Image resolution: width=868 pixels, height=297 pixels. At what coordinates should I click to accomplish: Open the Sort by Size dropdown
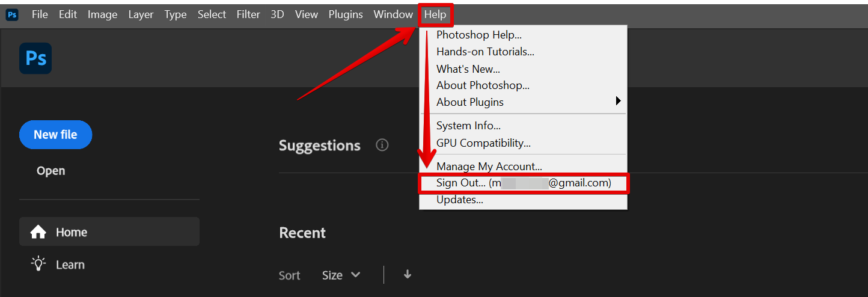[341, 275]
